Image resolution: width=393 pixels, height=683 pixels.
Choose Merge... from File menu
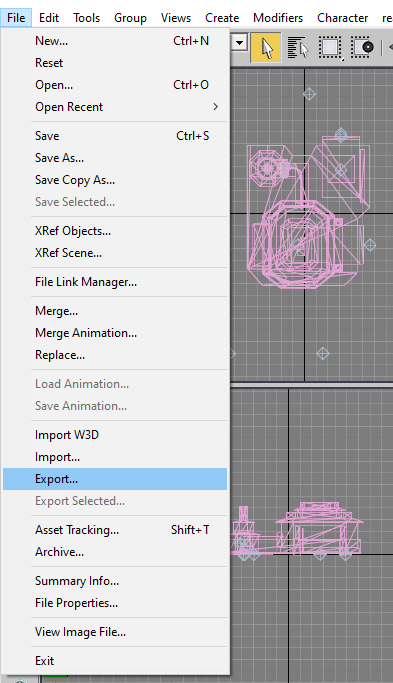click(x=115, y=311)
